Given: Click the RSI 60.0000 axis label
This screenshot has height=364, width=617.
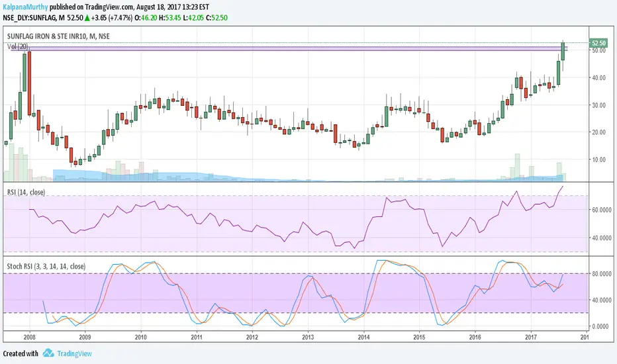Looking at the screenshot, I should click(602, 210).
